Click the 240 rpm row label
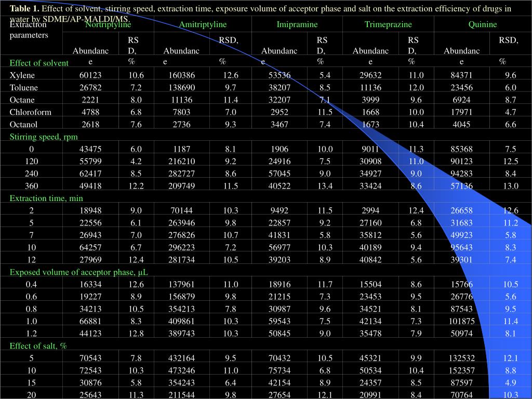Screen dimensions: 532x399 [31, 174]
